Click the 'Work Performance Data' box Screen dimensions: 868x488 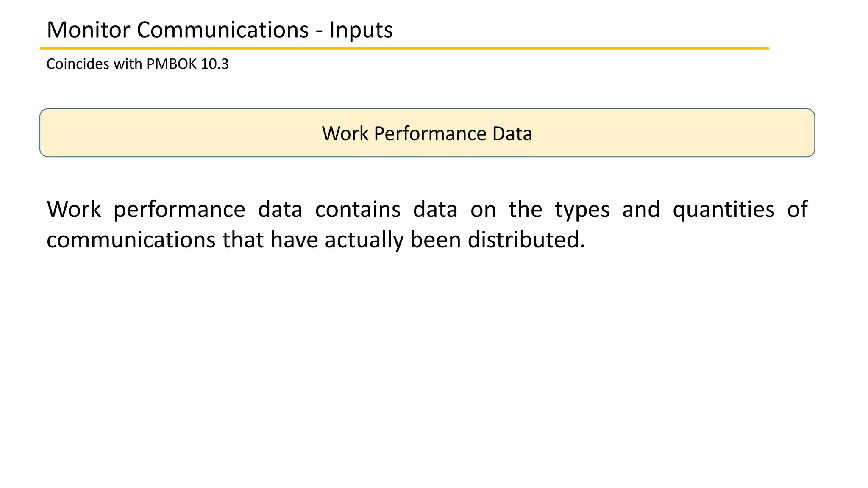427,133
